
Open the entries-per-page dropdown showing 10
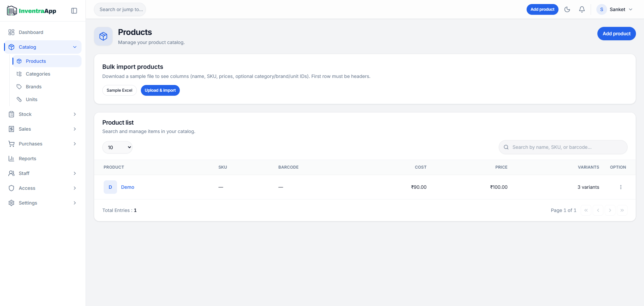(117, 147)
